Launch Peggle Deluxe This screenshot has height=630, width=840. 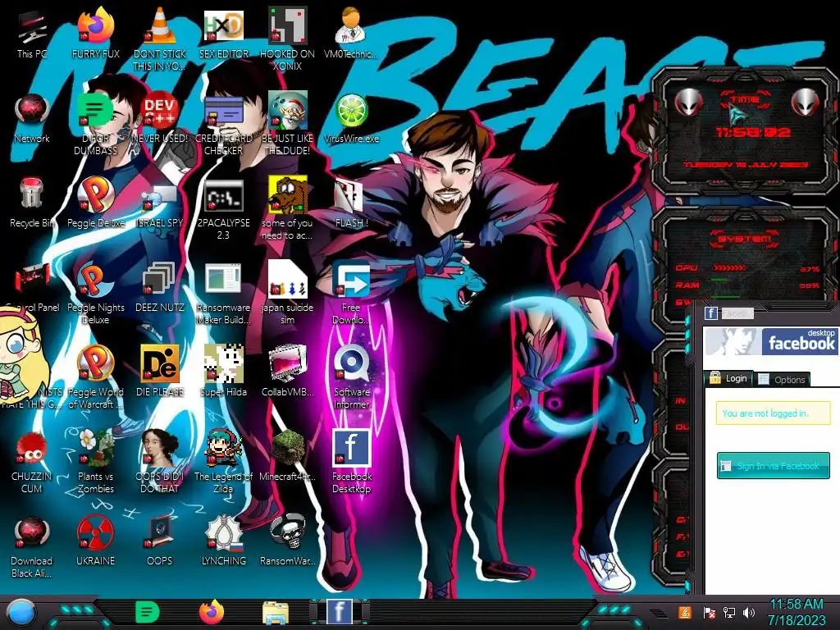[x=95, y=203]
